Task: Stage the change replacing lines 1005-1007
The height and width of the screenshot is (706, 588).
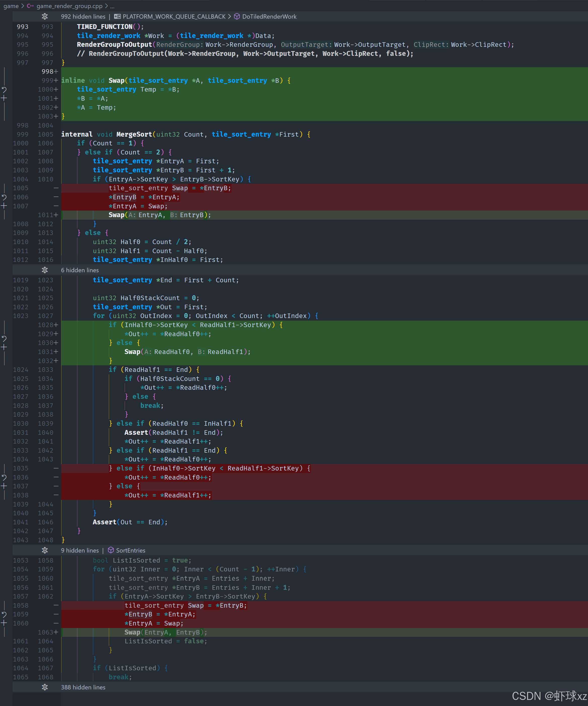Action: [x=4, y=206]
